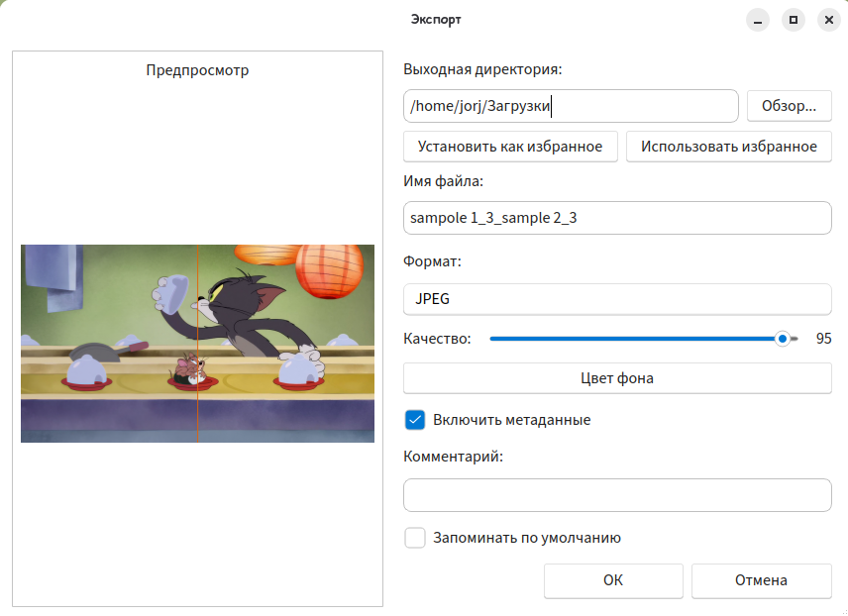Toggle the Включить метаданные checkbox

(415, 420)
